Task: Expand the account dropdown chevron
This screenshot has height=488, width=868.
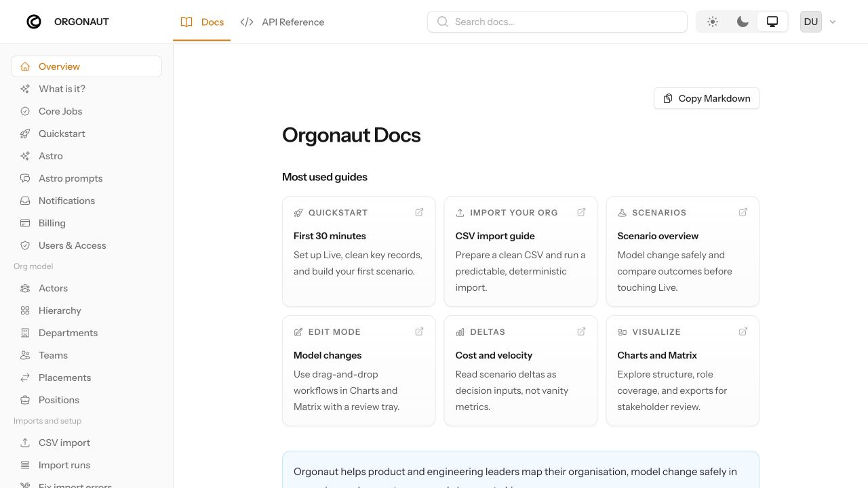Action: coord(833,22)
